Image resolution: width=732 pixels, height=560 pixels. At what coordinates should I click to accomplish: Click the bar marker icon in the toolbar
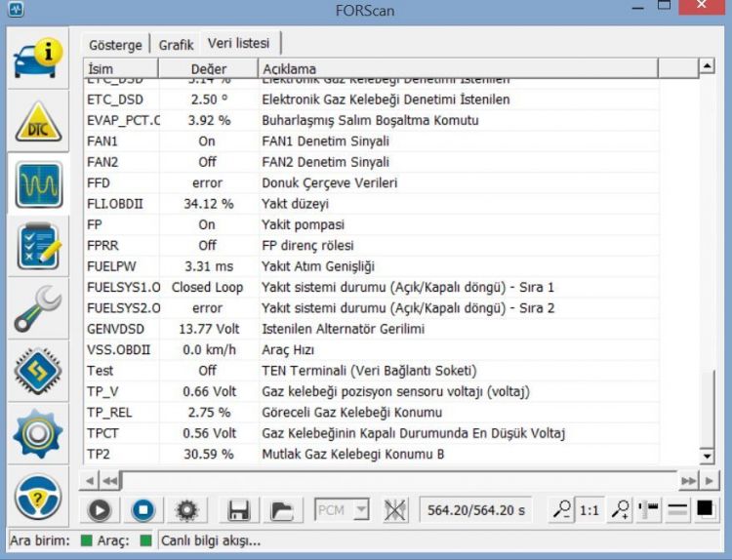click(x=649, y=509)
